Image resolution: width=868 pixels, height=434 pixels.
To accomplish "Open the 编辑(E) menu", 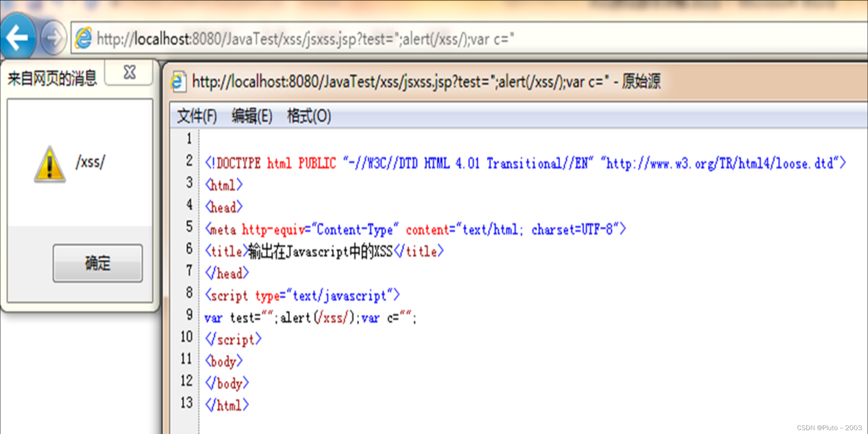I will [x=251, y=116].
